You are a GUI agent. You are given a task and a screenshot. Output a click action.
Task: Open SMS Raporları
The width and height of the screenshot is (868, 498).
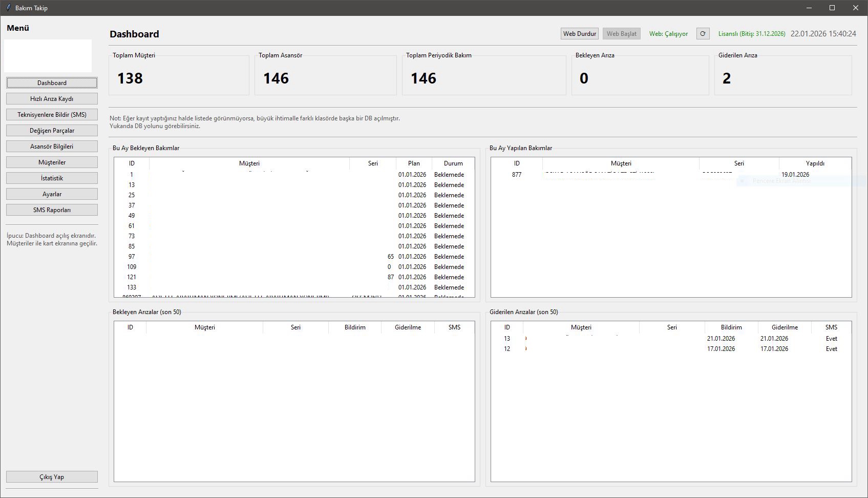click(x=51, y=210)
